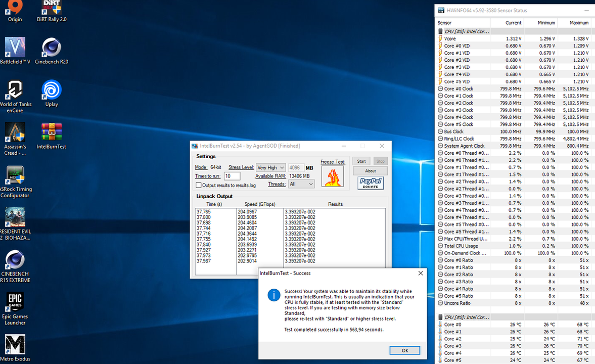Click the Available RAM value 13406 MB
Viewport: 595px width, 364px height.
299,176
